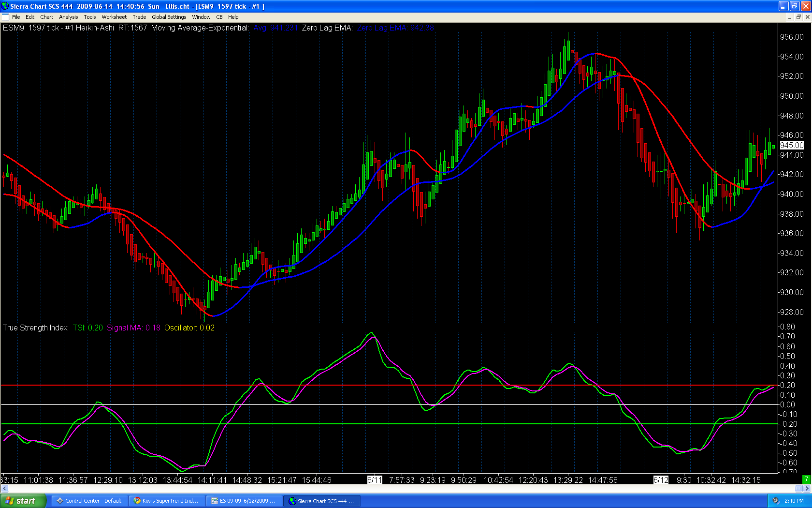Viewport: 812px width, 508px height.
Task: Switch to ES 09-09 6/12/2009 taskbar window
Action: pos(245,501)
